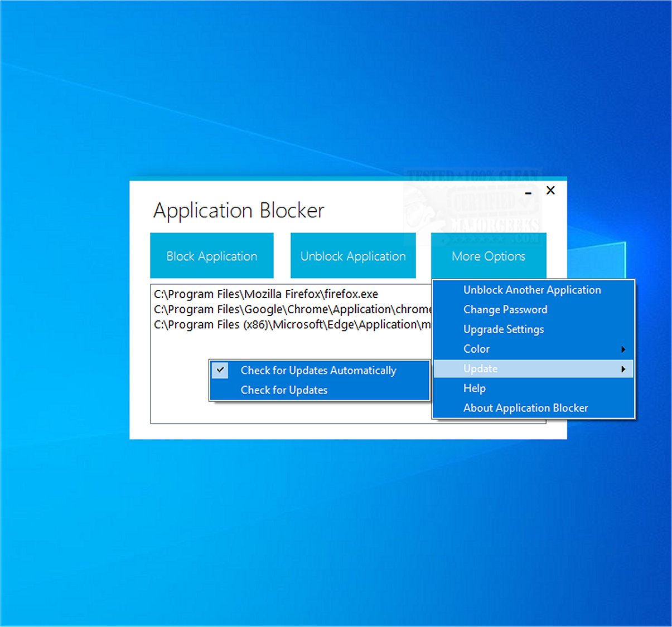672x627 pixels.
Task: Toggle Check for Updates Automatically
Action: click(x=320, y=370)
